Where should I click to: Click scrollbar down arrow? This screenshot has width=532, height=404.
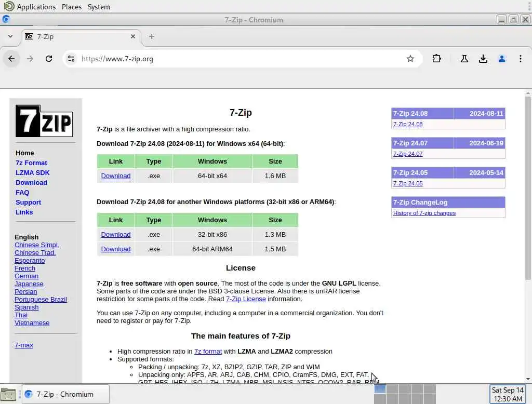pos(528,379)
